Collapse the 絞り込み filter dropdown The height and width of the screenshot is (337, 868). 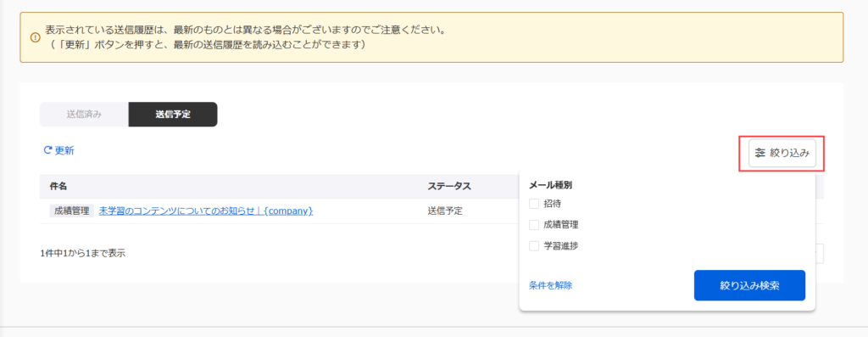[x=782, y=153]
